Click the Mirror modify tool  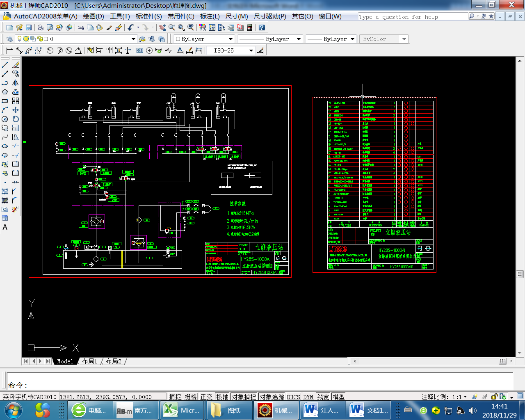coord(16,83)
